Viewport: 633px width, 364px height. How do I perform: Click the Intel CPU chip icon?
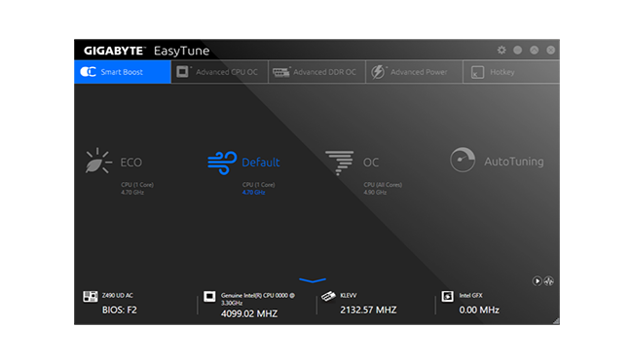[x=209, y=297]
